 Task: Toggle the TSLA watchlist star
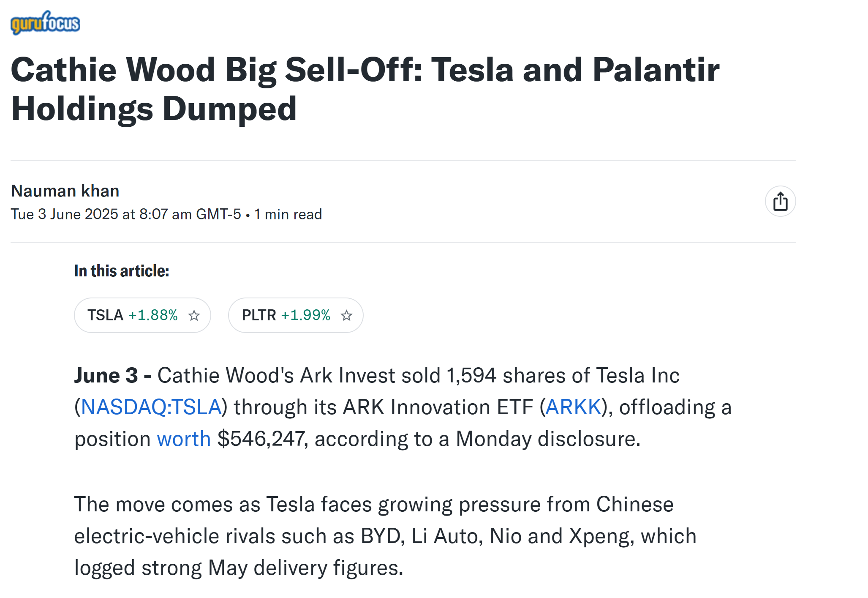(x=194, y=315)
